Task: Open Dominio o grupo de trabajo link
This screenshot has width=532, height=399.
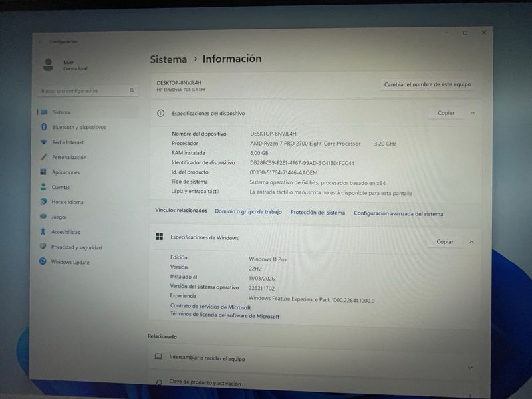Action: tap(248, 211)
